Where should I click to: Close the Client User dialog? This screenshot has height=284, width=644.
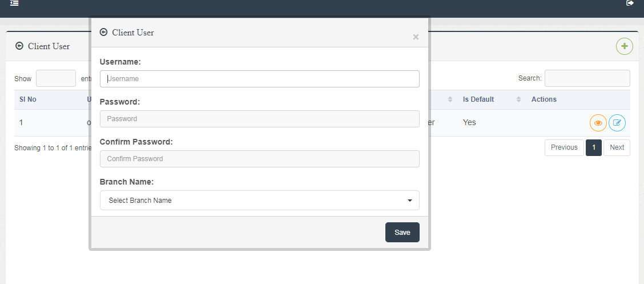pyautogui.click(x=416, y=37)
